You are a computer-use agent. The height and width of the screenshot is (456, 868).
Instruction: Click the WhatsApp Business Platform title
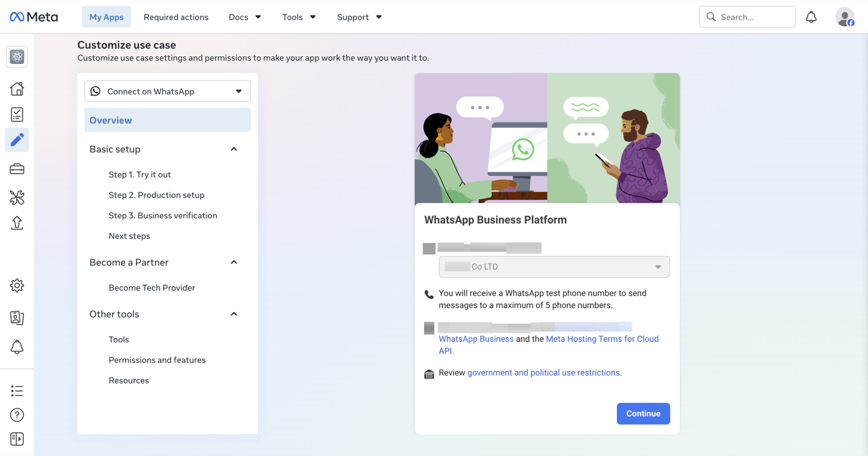point(495,220)
